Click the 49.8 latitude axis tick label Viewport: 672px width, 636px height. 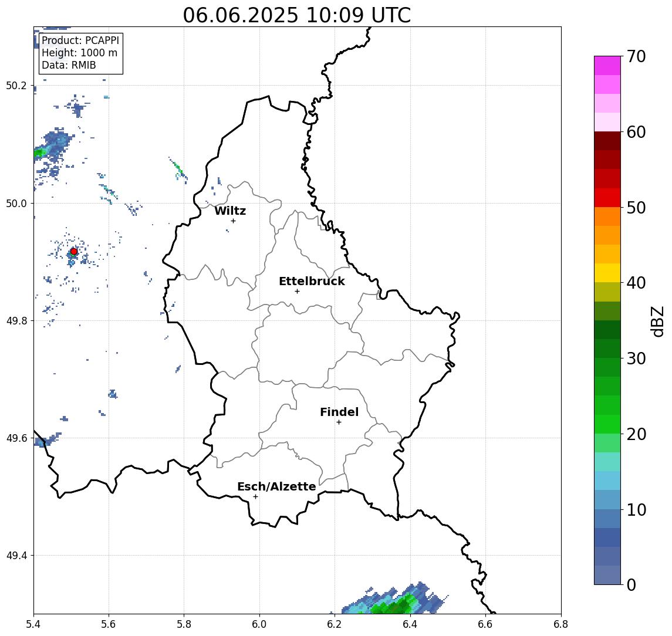pyautogui.click(x=16, y=320)
